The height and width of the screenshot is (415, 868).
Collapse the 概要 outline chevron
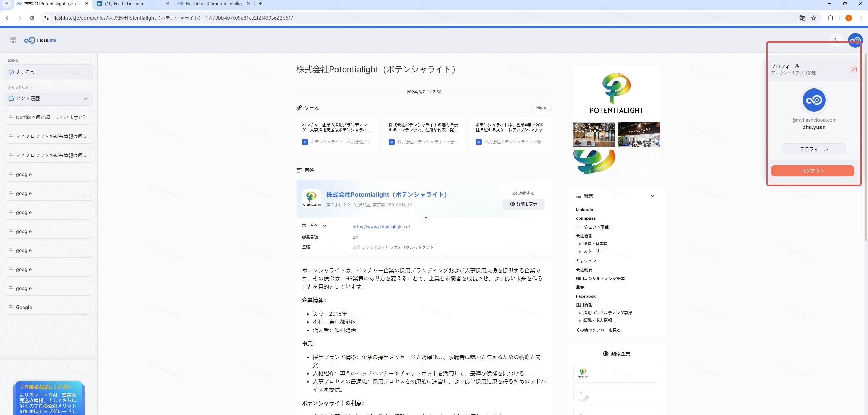[652, 196]
